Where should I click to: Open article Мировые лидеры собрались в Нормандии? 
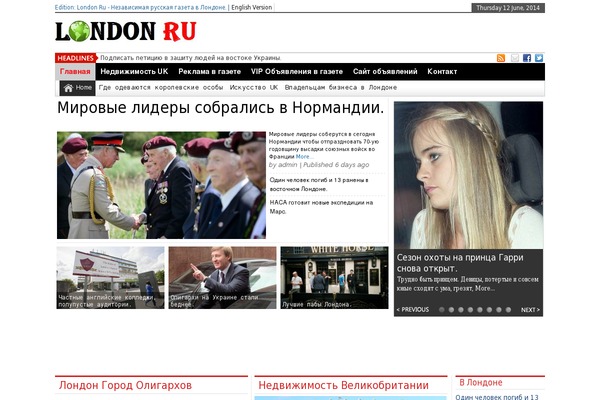click(220, 108)
